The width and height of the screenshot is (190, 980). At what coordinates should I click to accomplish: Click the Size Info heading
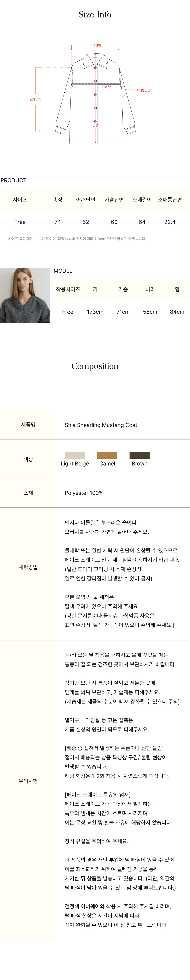[95, 15]
